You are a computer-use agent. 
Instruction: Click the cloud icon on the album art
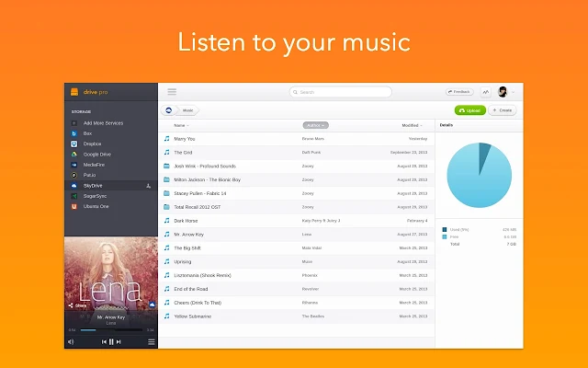click(x=152, y=305)
